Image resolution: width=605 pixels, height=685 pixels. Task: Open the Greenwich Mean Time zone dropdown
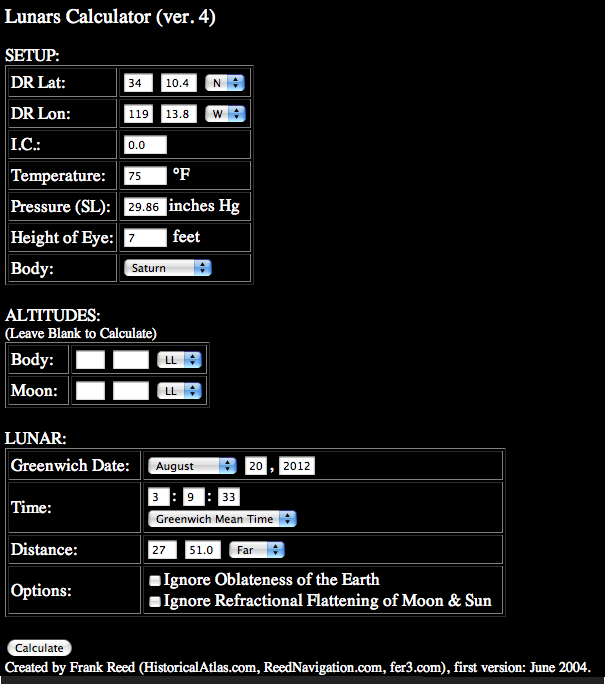222,519
